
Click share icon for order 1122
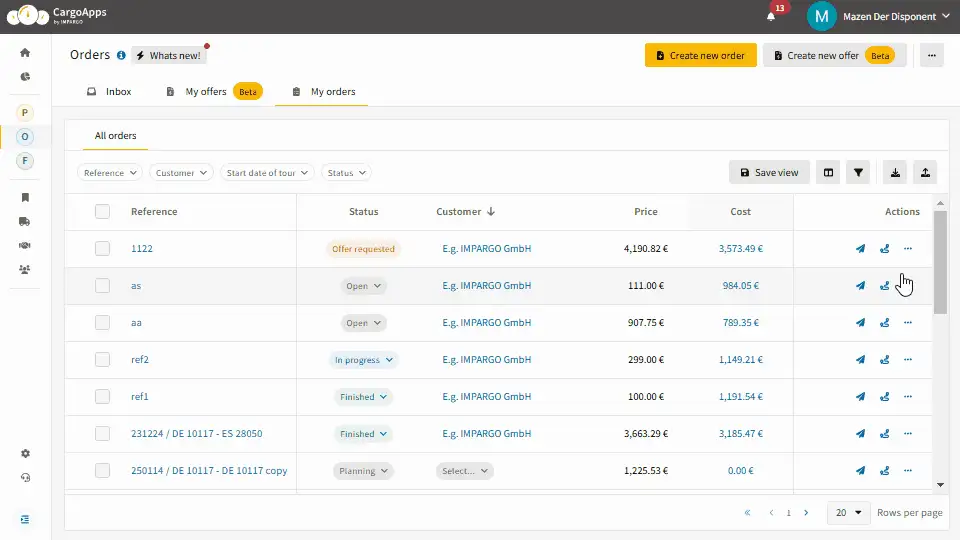point(884,249)
